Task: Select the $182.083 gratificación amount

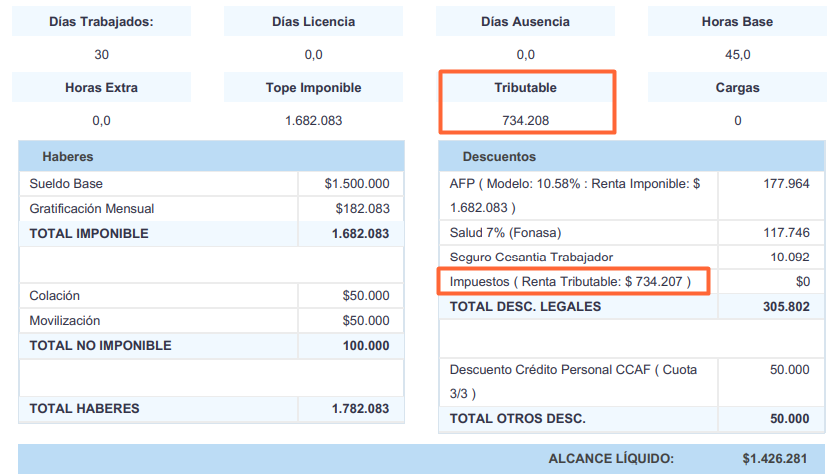Action: (x=362, y=209)
